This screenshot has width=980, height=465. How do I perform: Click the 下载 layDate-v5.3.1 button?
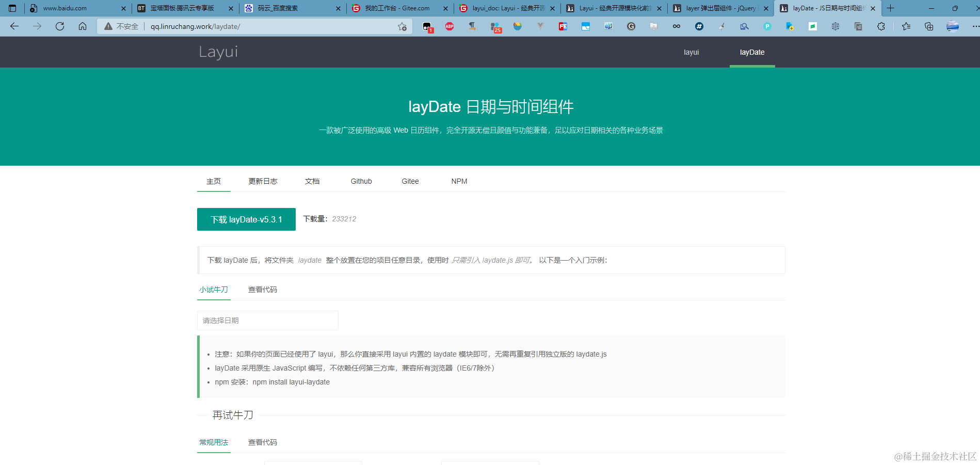coord(246,219)
